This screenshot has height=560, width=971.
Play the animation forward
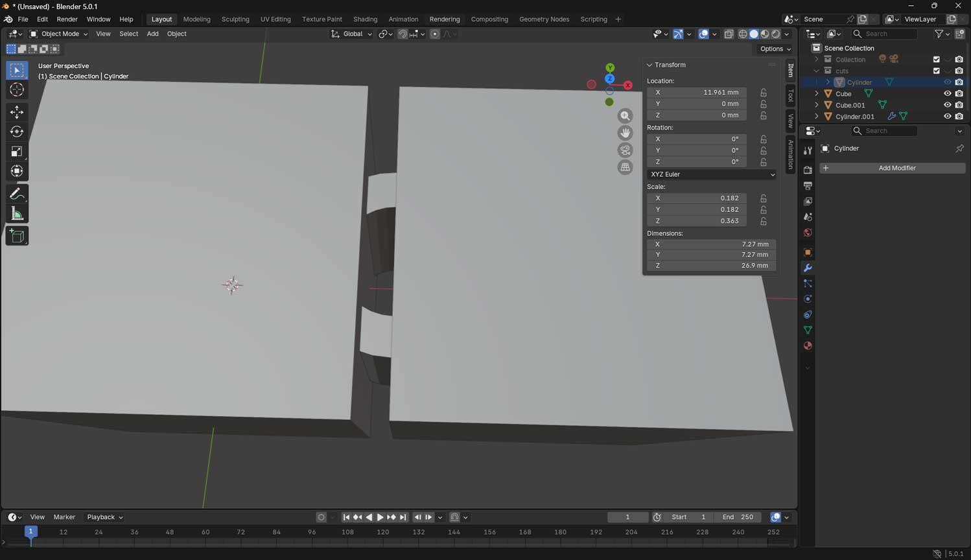click(380, 517)
